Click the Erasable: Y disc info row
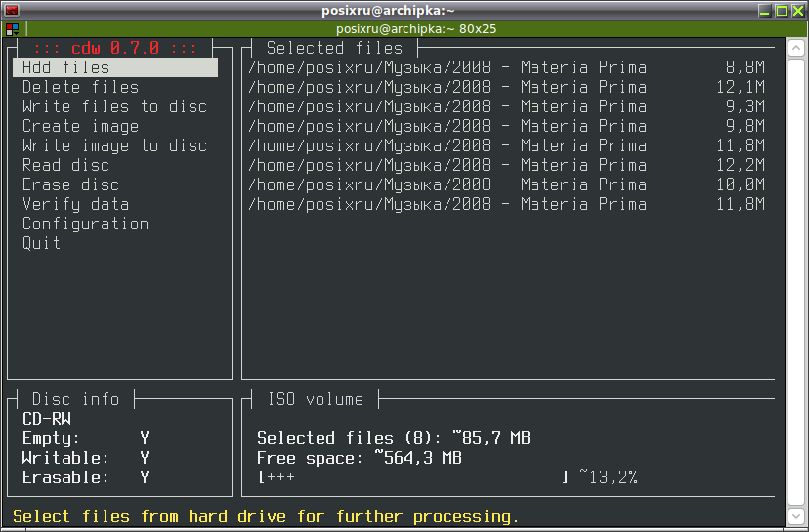Screen dimensions: 809x532 pos(86,478)
